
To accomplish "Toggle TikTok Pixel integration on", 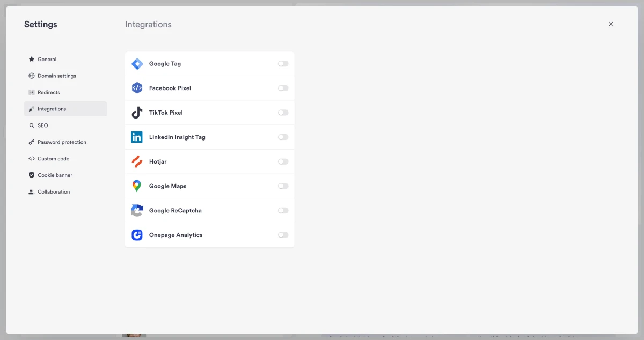I will click(283, 113).
